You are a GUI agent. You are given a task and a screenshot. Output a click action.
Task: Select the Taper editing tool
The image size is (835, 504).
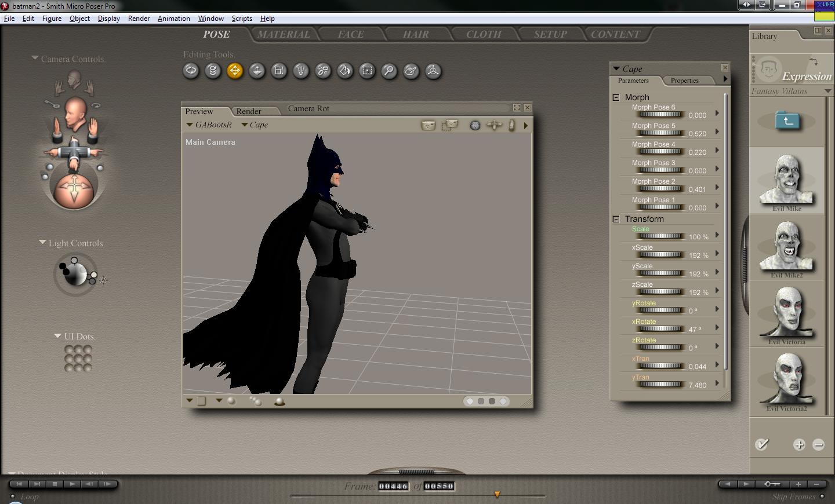tap(301, 71)
